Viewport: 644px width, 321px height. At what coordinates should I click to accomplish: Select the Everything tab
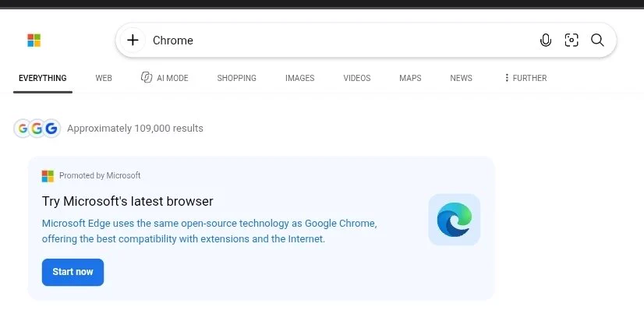[43, 78]
